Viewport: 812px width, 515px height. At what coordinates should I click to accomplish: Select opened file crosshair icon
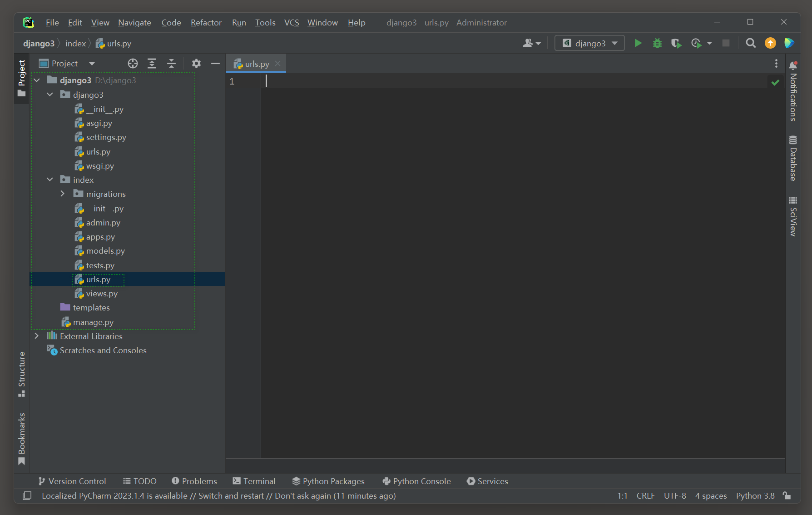(133, 64)
